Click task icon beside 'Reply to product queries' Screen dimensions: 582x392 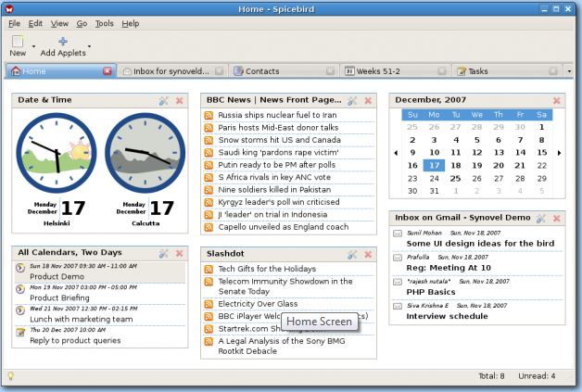[20, 331]
